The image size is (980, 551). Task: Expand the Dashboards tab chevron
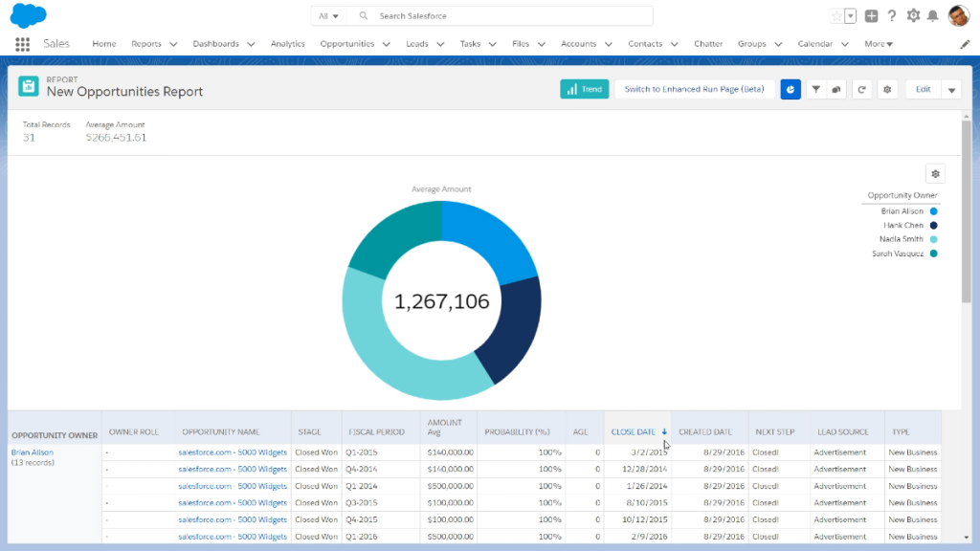[x=251, y=44]
